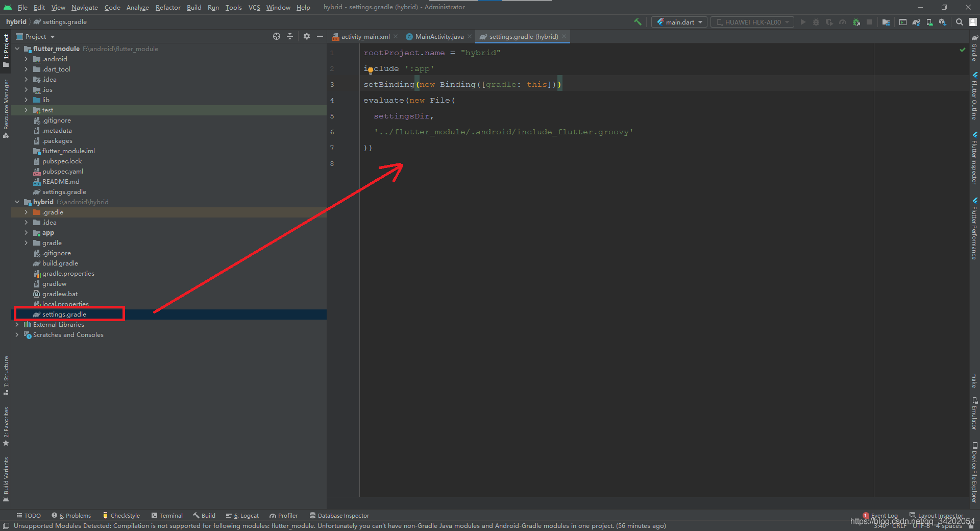The height and width of the screenshot is (531, 980).
Task: Open the AVD Manager device icon
Action: pos(929,22)
